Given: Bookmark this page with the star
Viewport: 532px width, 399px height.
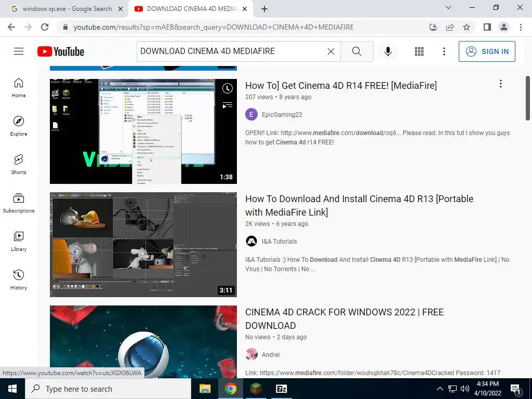Looking at the screenshot, I should [x=467, y=27].
